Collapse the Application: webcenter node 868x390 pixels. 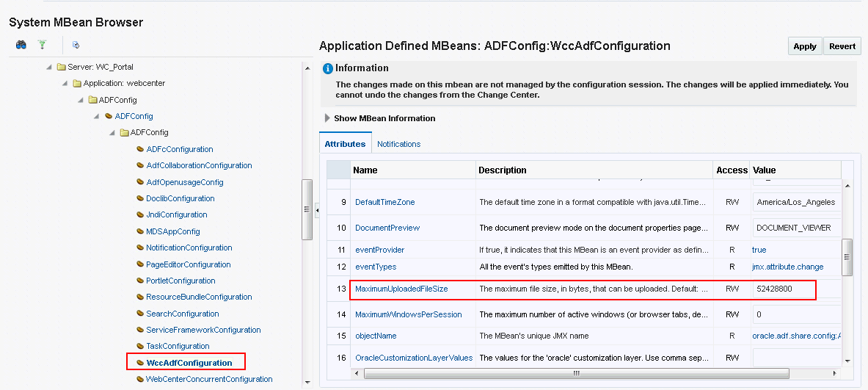pyautogui.click(x=65, y=83)
